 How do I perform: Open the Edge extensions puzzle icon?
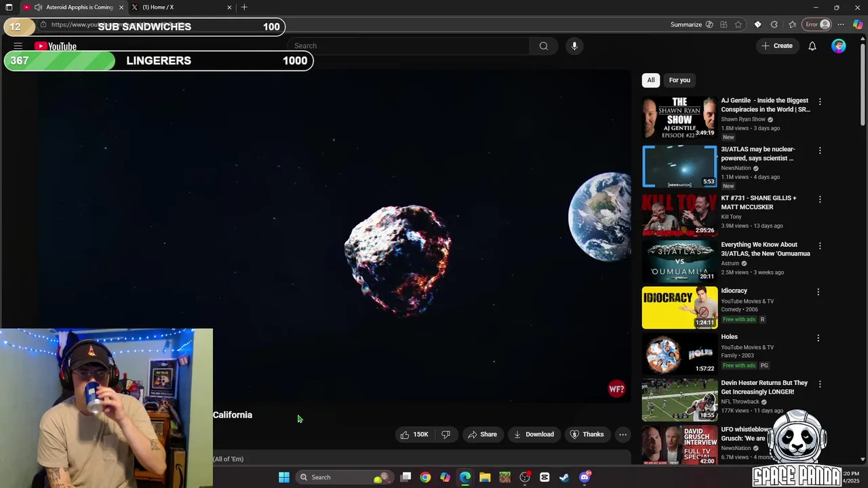coord(774,24)
